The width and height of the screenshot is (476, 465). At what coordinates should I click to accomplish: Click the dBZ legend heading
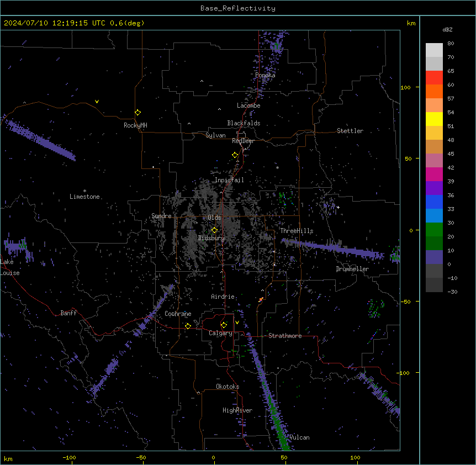(x=447, y=30)
